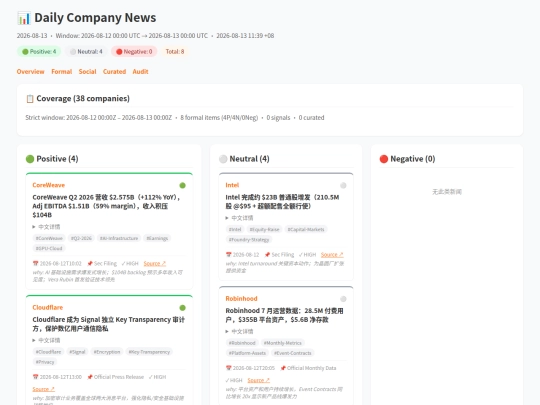The width and height of the screenshot is (540, 405).
Task: Click the bar chart icon beside Daily Company News
Action: pyautogui.click(x=24, y=18)
